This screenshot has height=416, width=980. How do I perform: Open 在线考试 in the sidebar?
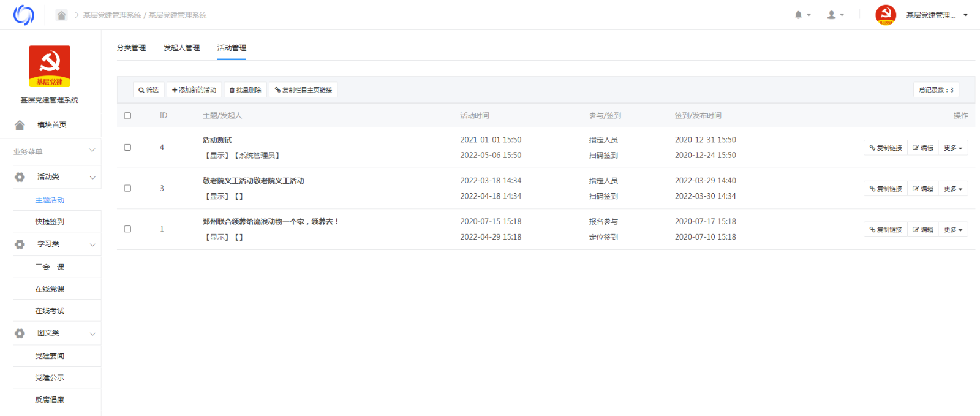tap(50, 311)
